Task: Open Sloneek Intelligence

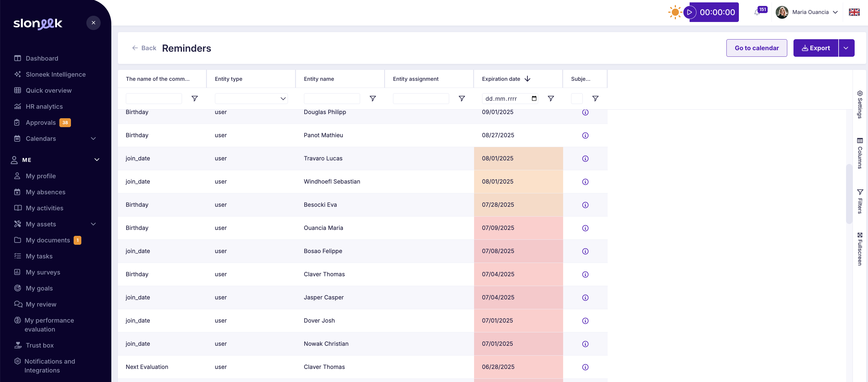Action: click(56, 75)
